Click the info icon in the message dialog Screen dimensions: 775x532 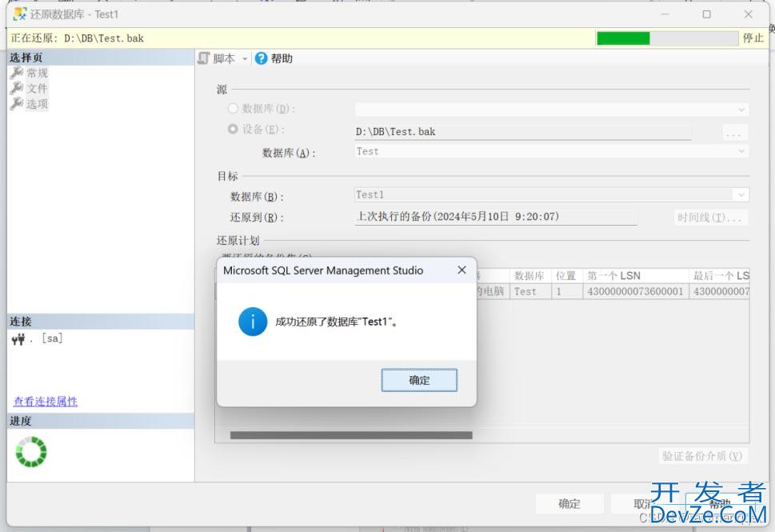click(253, 322)
